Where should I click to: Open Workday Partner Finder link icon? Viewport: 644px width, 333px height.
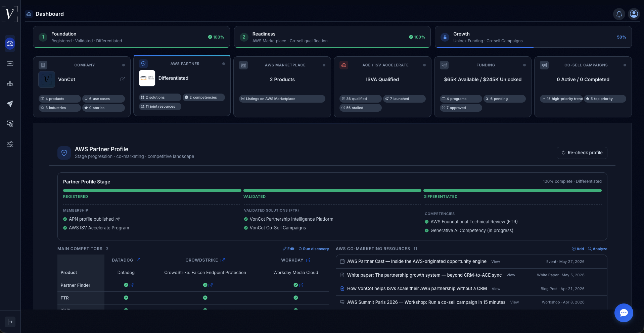[x=301, y=285]
